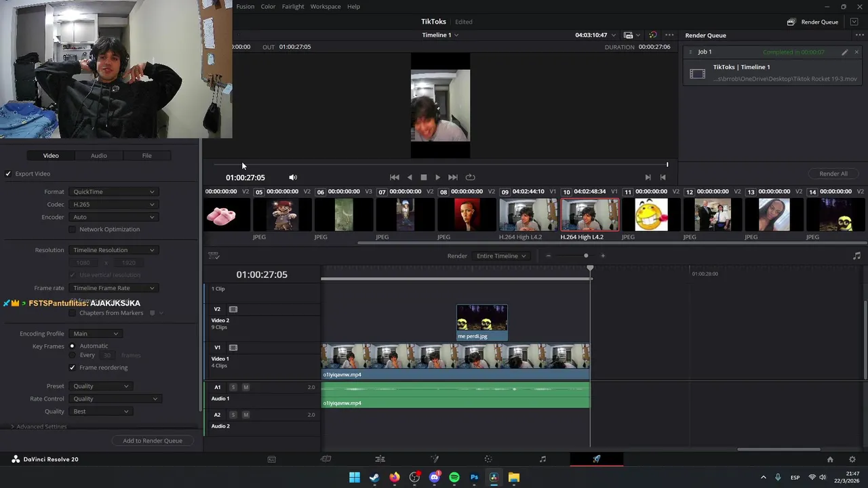This screenshot has width=868, height=488.
Task: Zoom out the timeline with the minus icon
Action: click(x=548, y=256)
